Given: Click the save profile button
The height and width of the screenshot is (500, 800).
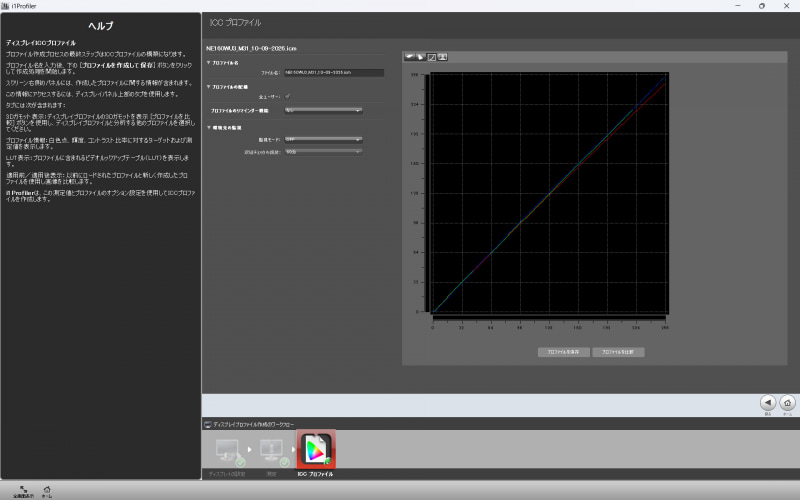Looking at the screenshot, I should [x=564, y=352].
